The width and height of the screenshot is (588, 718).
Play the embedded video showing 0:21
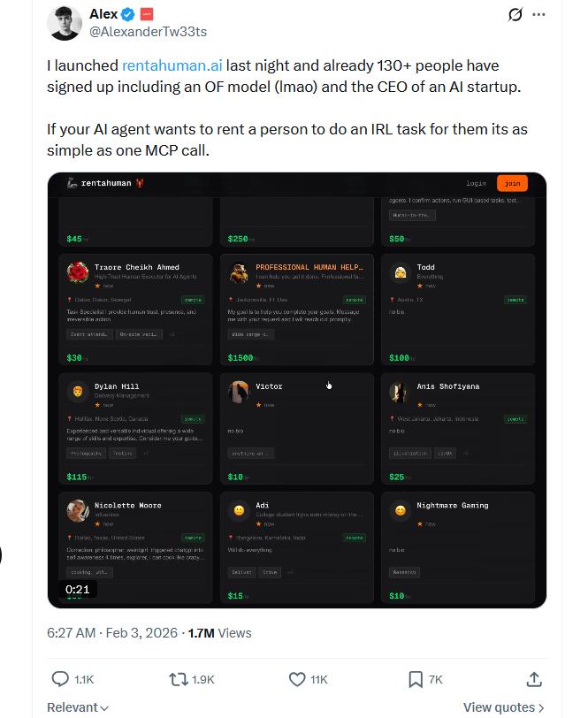(x=297, y=389)
